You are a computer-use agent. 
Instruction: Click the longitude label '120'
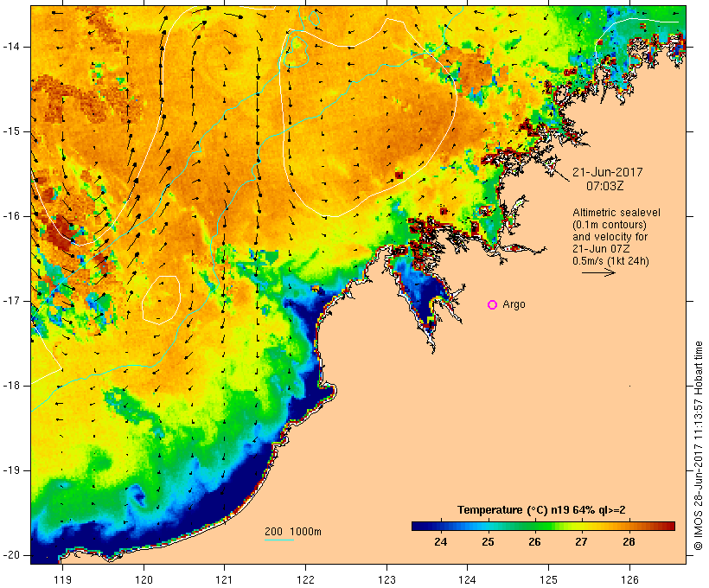tap(144, 579)
